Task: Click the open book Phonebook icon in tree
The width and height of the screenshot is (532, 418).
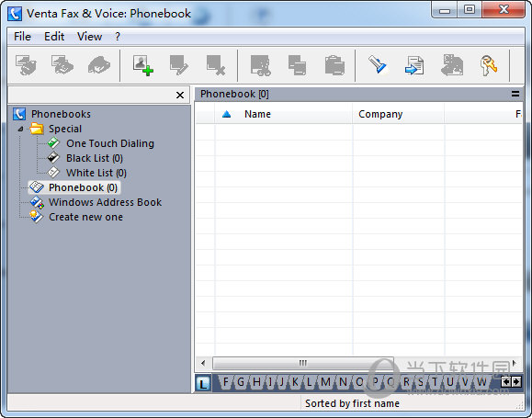Action: 37,186
